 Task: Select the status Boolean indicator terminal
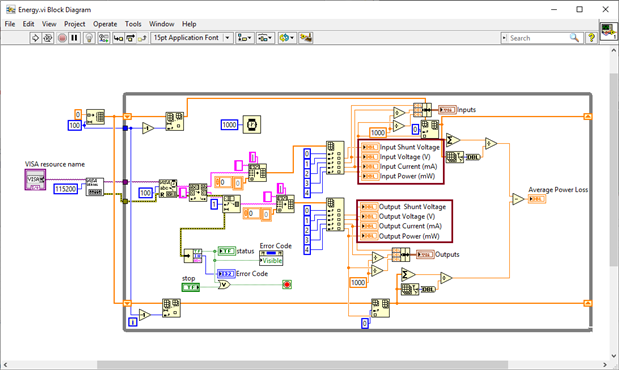[227, 251]
